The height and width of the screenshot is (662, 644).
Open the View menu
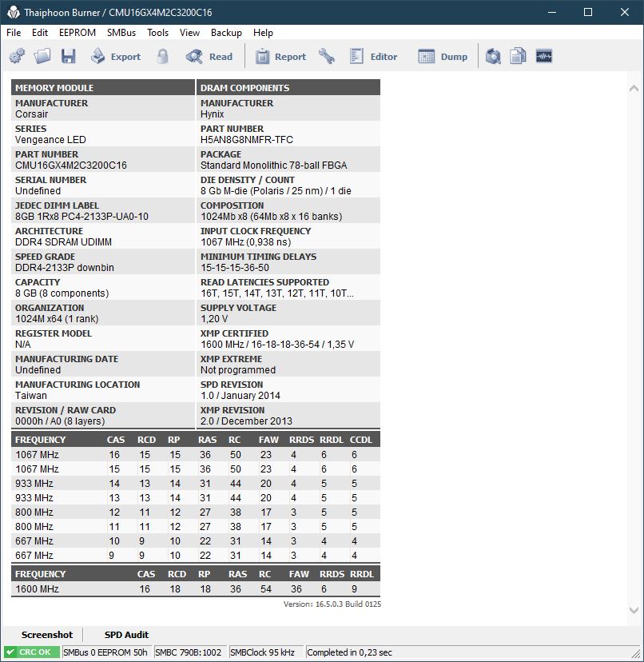coord(189,33)
